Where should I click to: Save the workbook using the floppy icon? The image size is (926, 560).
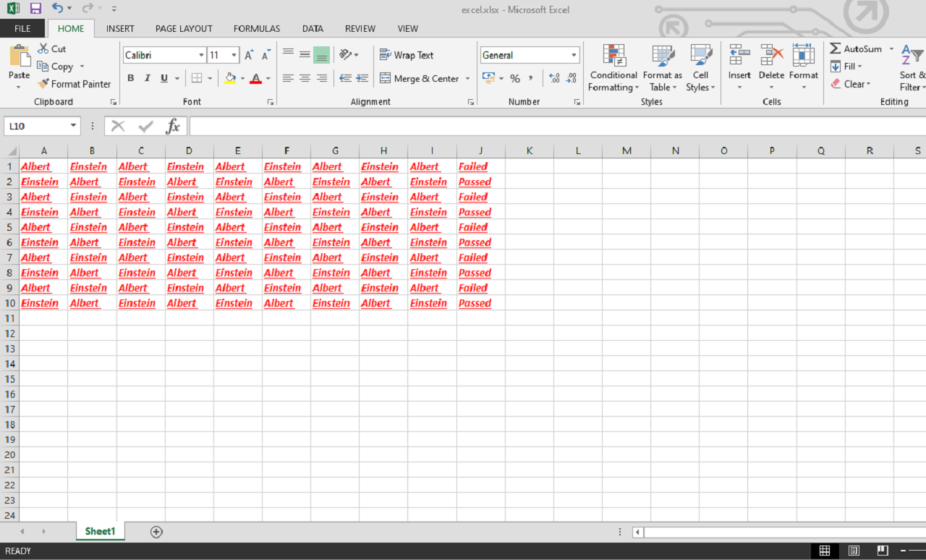[x=35, y=9]
